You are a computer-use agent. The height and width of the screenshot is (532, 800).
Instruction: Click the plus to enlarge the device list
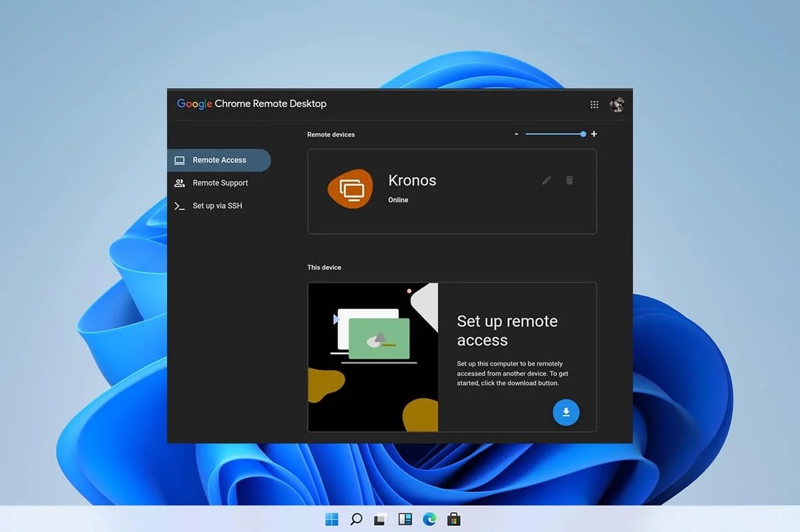(594, 134)
